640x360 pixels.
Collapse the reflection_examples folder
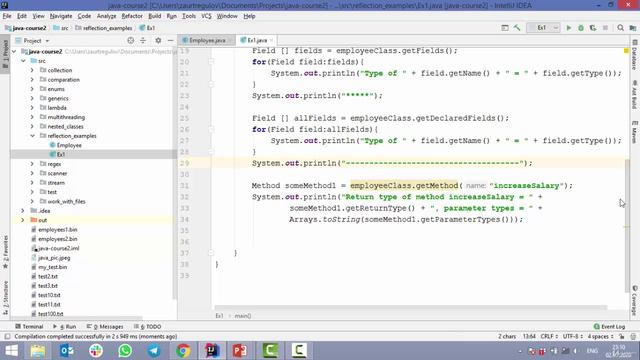pos(32,136)
